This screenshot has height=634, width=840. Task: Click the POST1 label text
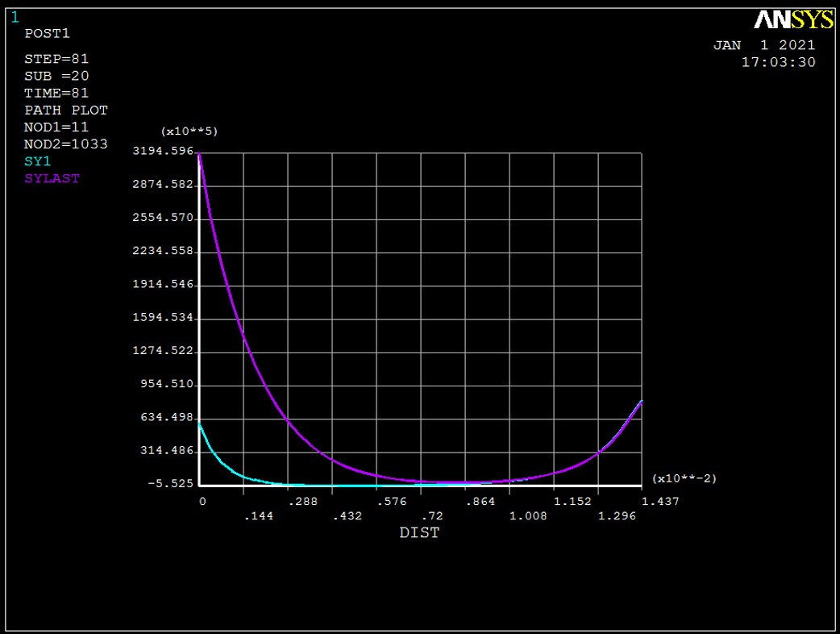[x=47, y=34]
